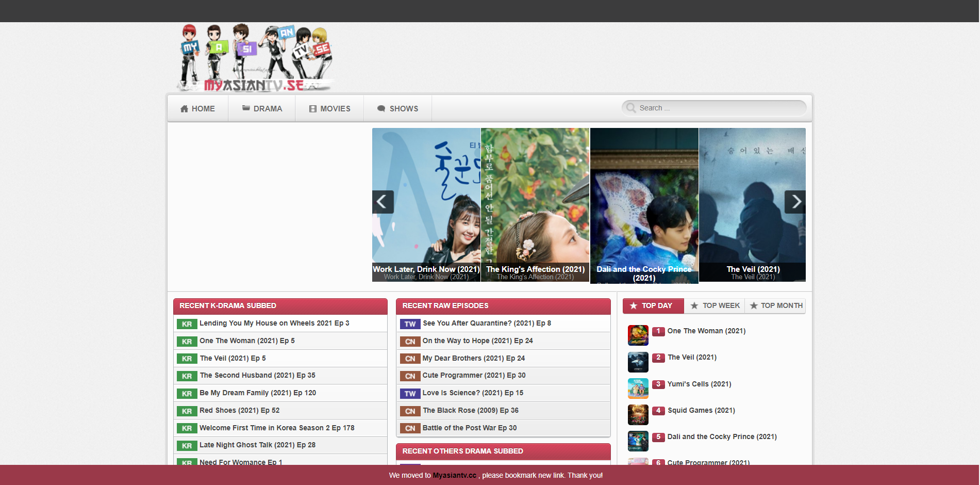The width and height of the screenshot is (980, 485).
Task: Click the MyAsianTV logo
Action: (x=255, y=57)
